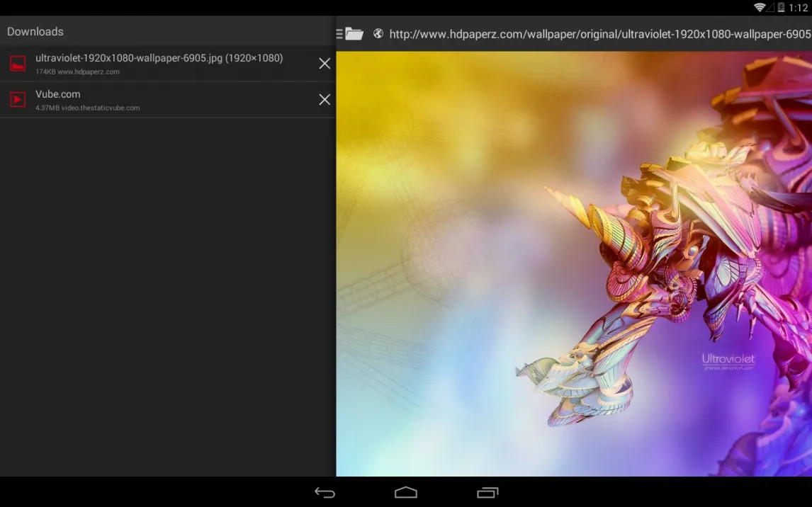Viewport: 812px width, 507px height.
Task: Click the Downloads panel header
Action: click(35, 32)
